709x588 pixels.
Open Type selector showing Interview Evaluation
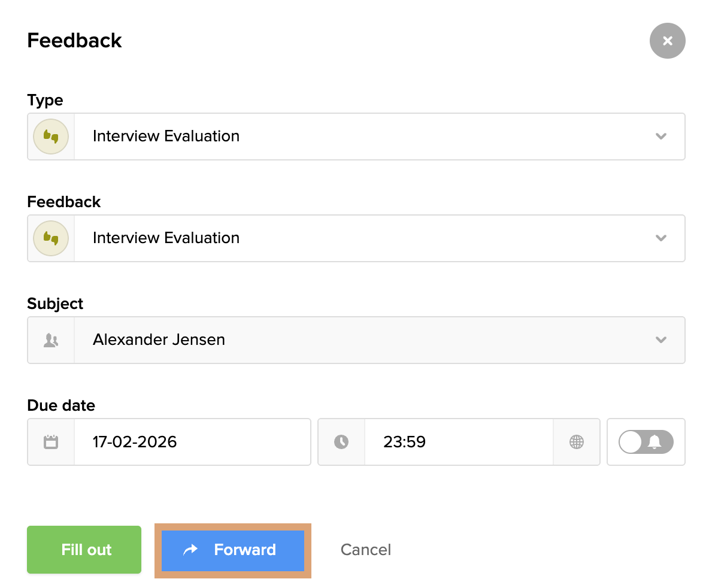click(x=359, y=137)
